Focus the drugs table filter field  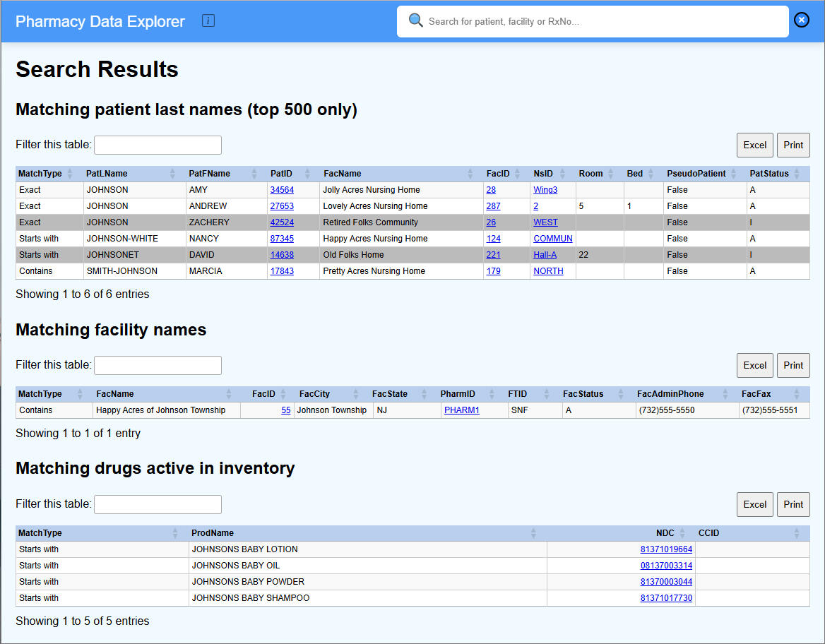pos(158,504)
